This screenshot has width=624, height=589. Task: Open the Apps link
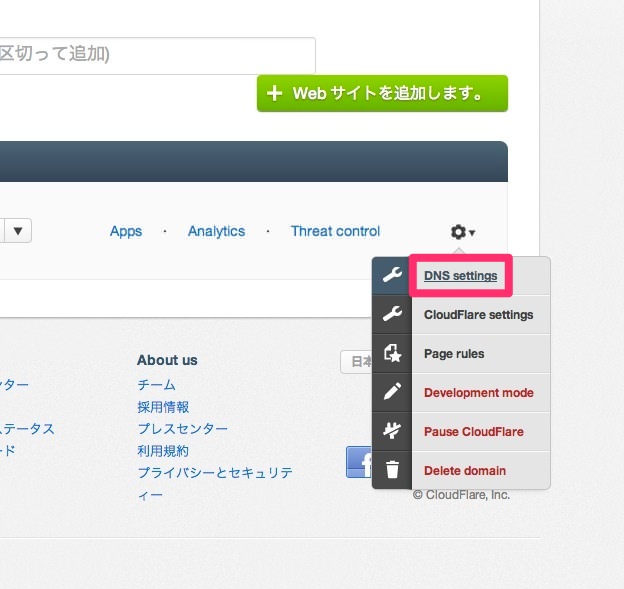pos(126,231)
